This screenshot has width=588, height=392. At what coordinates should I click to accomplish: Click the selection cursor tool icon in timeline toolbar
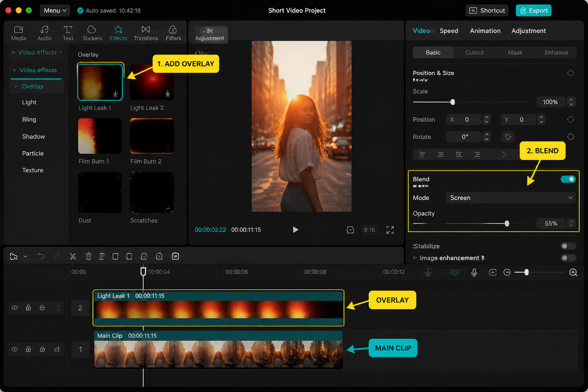13,256
